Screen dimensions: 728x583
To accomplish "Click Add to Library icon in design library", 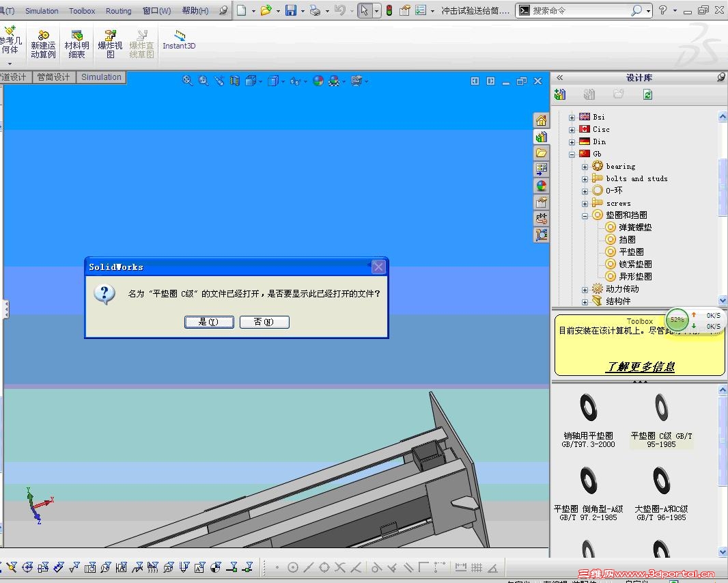I will click(561, 95).
